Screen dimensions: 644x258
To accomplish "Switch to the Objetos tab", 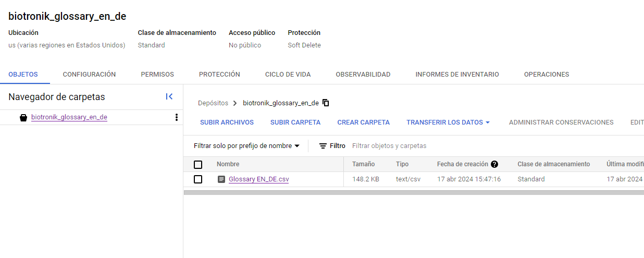I will pyautogui.click(x=23, y=75).
